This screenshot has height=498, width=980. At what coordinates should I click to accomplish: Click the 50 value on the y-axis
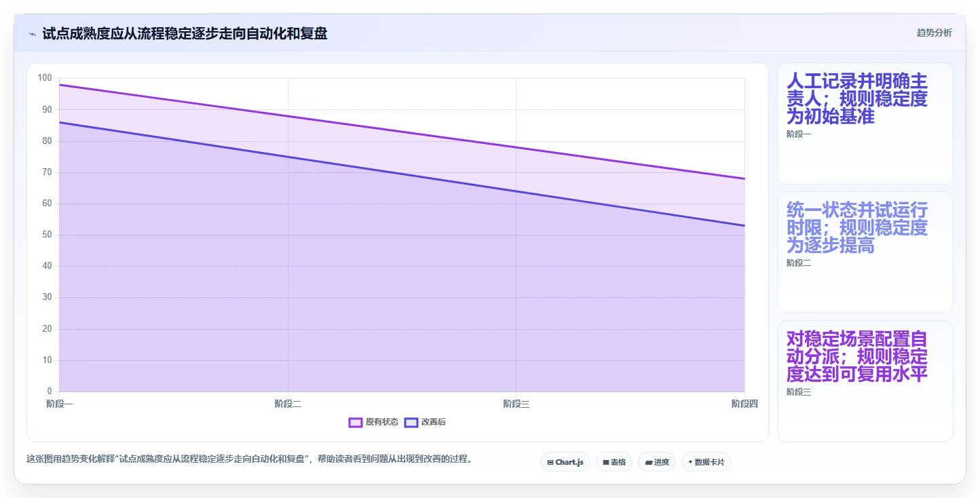(x=47, y=235)
